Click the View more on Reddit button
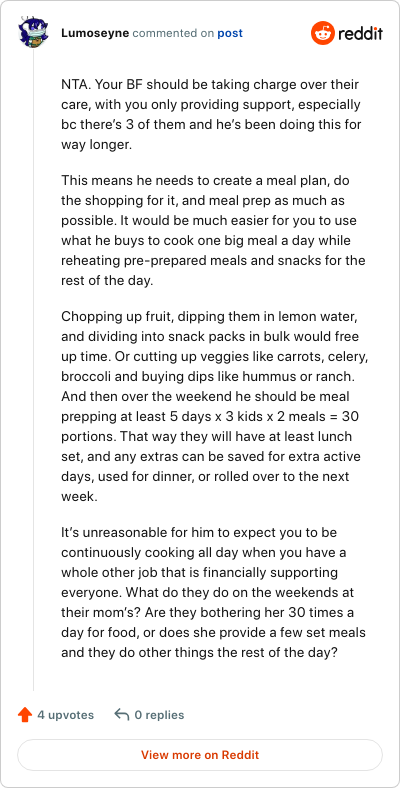Screen dimensions: 400x788 pyautogui.click(x=200, y=754)
